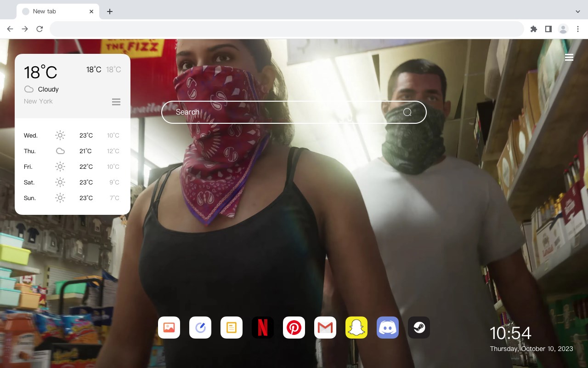Click the 10:54 clock display
This screenshot has height=368, width=588.
click(x=510, y=333)
